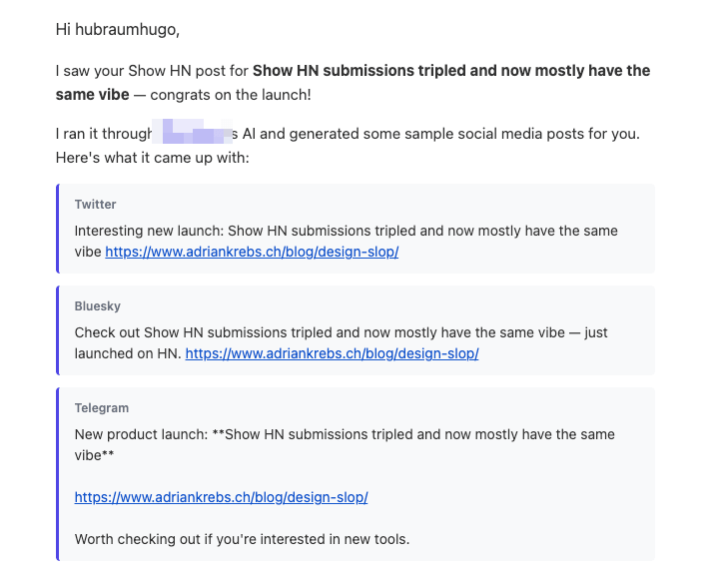Click "I saw your Show HN post for" text
Screen dimensions: 728x572
coord(152,71)
